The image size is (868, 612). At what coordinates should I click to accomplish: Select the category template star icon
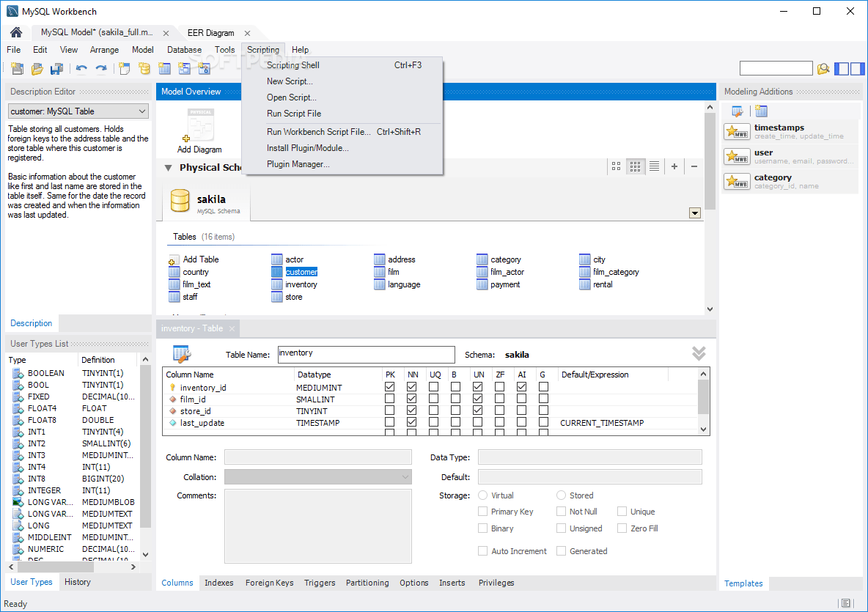coord(737,182)
